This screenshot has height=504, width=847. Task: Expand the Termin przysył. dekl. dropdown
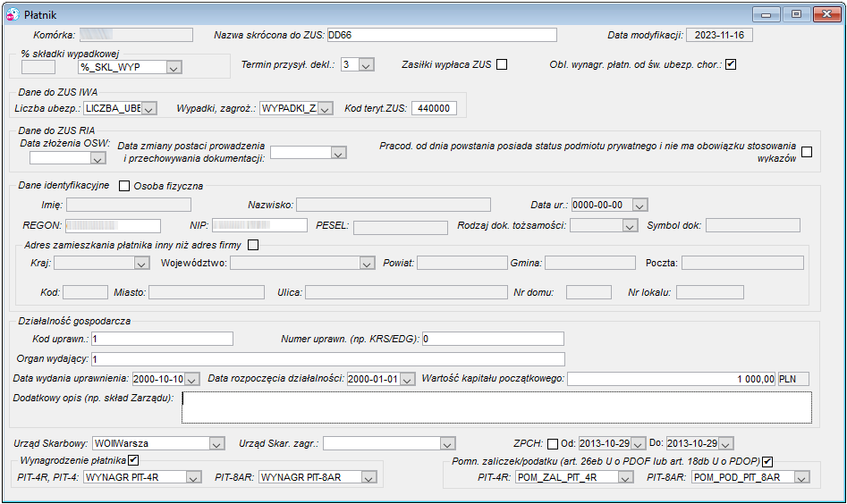click(x=366, y=64)
